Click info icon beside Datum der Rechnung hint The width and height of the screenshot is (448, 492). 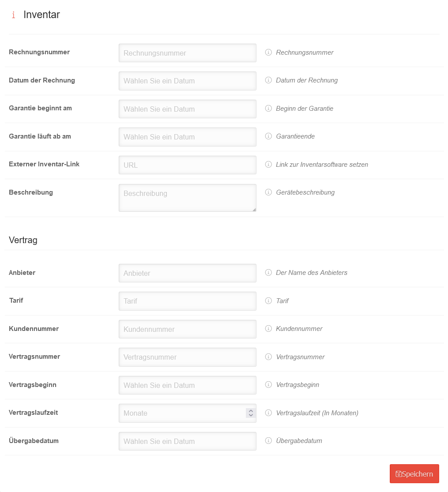coord(268,80)
